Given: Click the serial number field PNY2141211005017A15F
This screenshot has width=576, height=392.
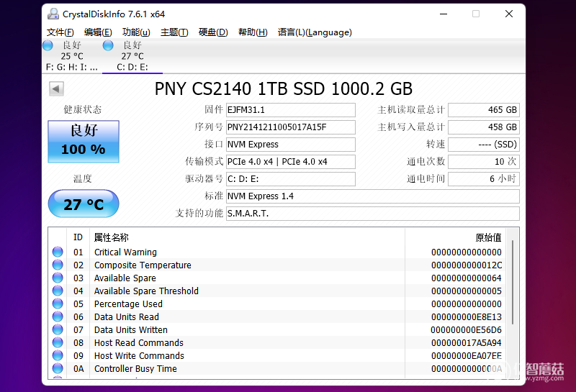Looking at the screenshot, I should 291,127.
